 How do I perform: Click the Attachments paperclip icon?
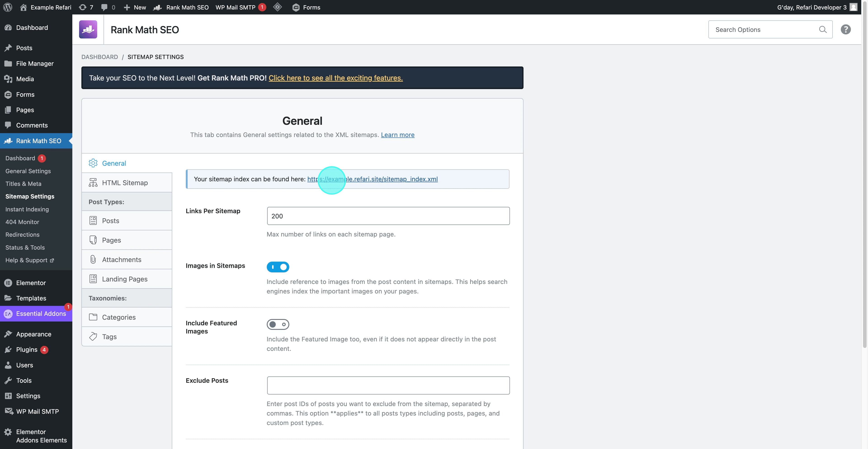93,259
